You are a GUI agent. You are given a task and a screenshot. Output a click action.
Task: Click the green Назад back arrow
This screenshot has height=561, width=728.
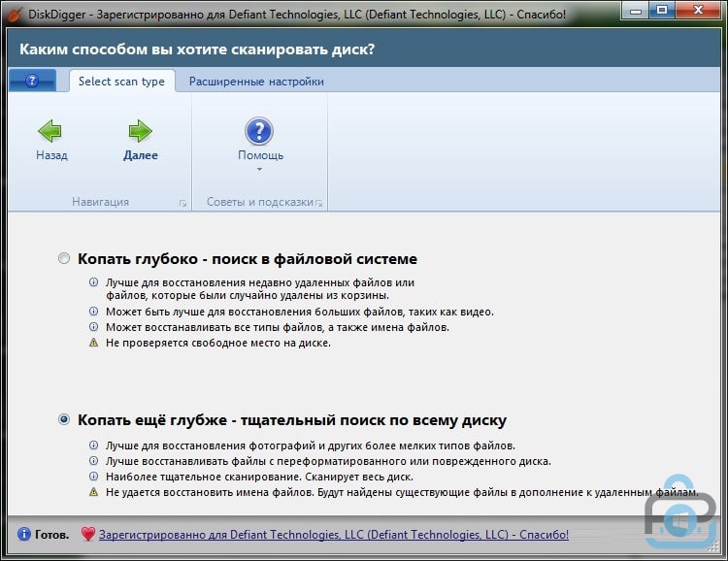pyautogui.click(x=50, y=130)
